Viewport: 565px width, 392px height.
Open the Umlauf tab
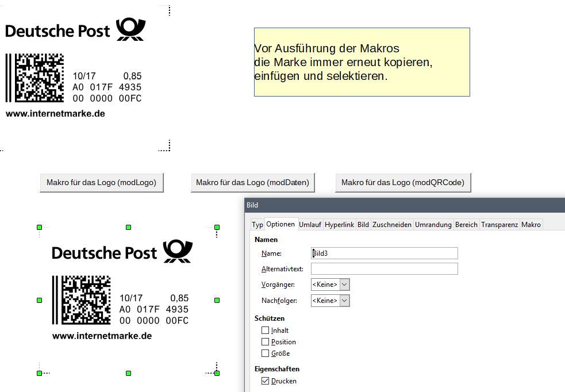coord(310,225)
